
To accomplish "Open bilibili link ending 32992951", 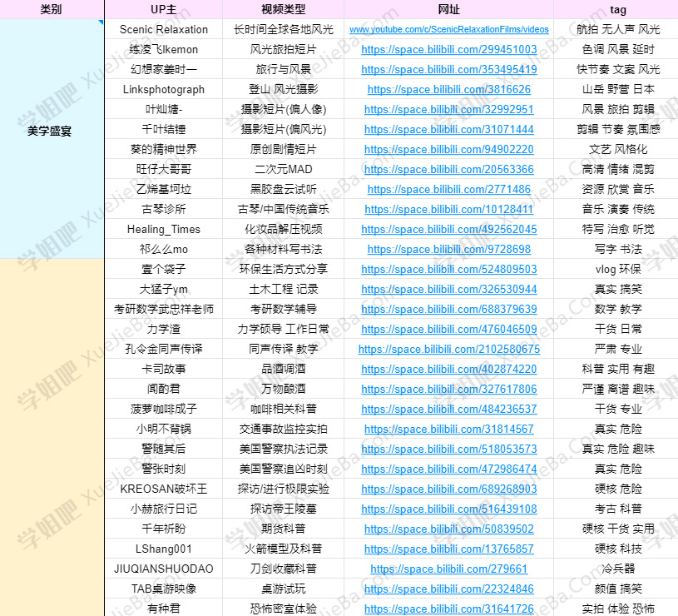I will point(449,109).
